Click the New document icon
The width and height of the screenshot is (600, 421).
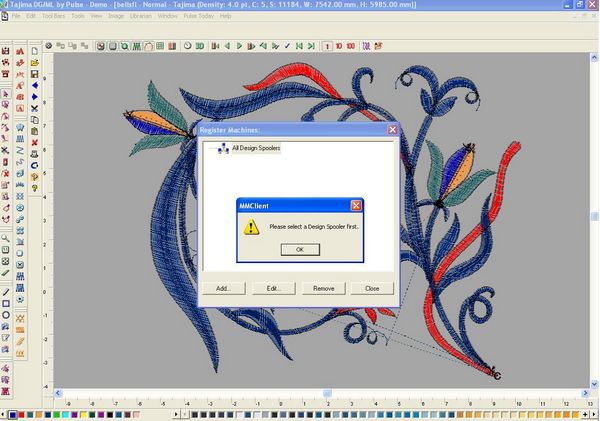35,50
